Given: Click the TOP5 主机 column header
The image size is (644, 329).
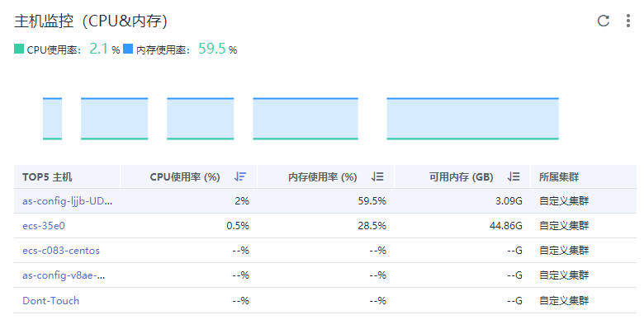Looking at the screenshot, I should coord(47,176).
